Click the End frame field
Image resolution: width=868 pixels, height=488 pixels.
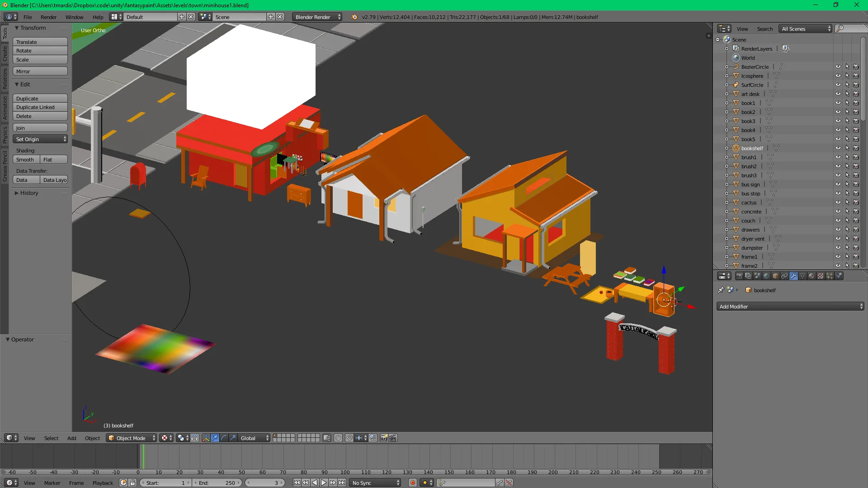217,483
